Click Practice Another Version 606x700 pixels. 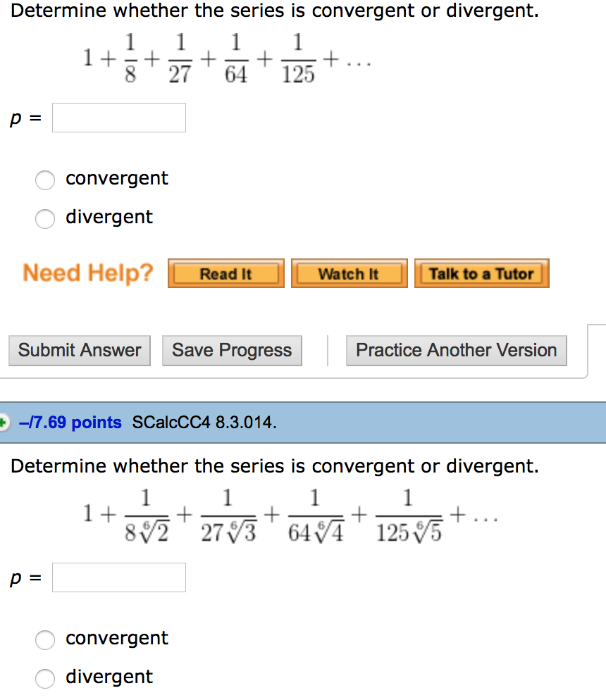pos(456,350)
